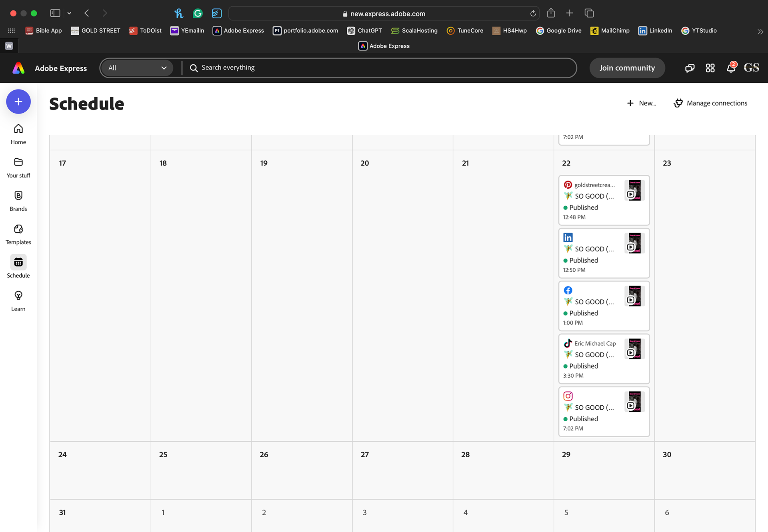Expand the All search filter dropdown

[x=137, y=68]
